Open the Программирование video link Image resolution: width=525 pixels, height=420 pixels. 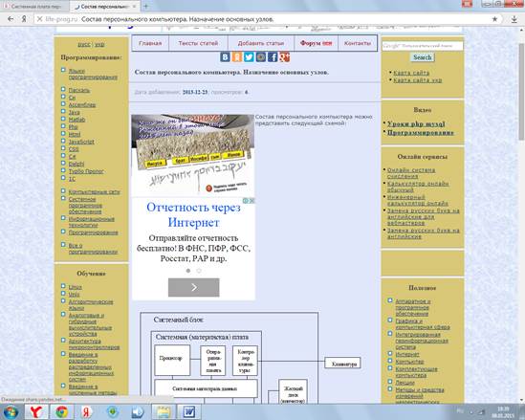[x=420, y=133]
